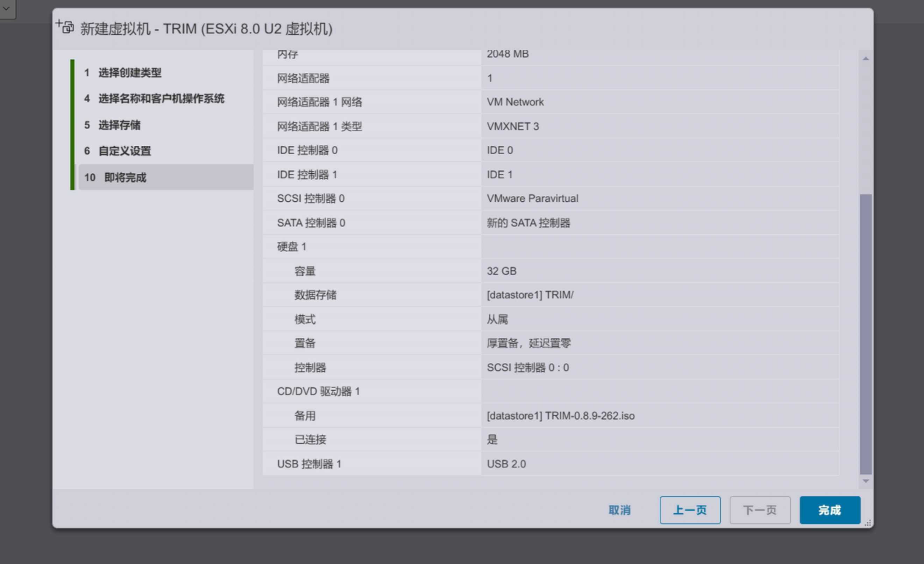Click the USB 控制器 1 label

309,464
